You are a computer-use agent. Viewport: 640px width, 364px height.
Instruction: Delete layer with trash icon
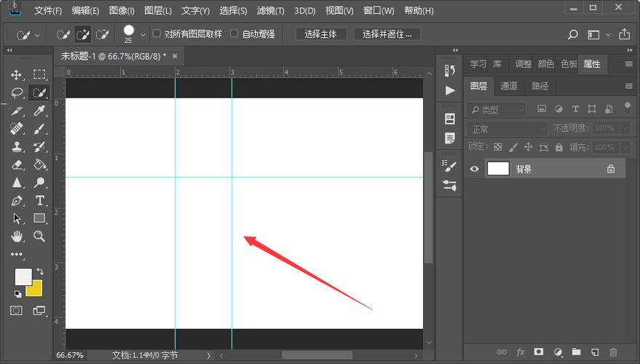(x=613, y=352)
